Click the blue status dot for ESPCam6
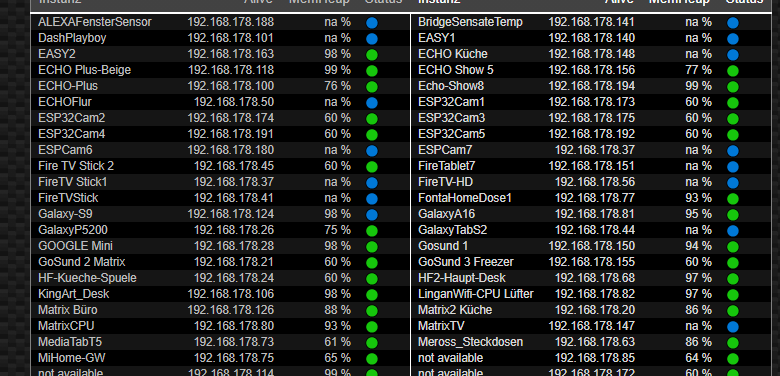Screen dimensions: 780x376 tap(372, 151)
